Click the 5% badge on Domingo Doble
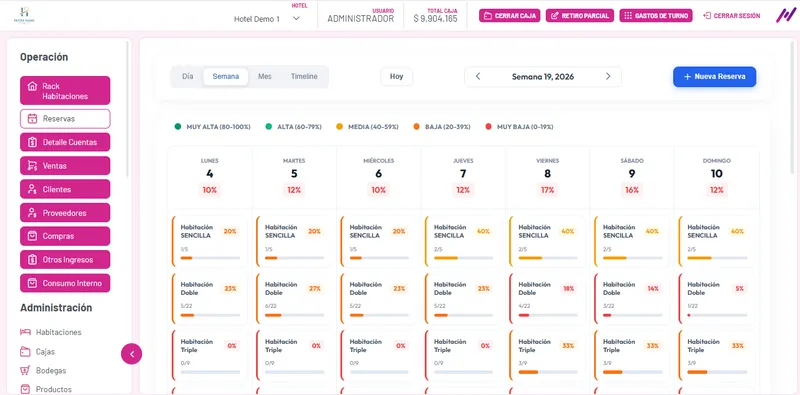 (x=739, y=289)
